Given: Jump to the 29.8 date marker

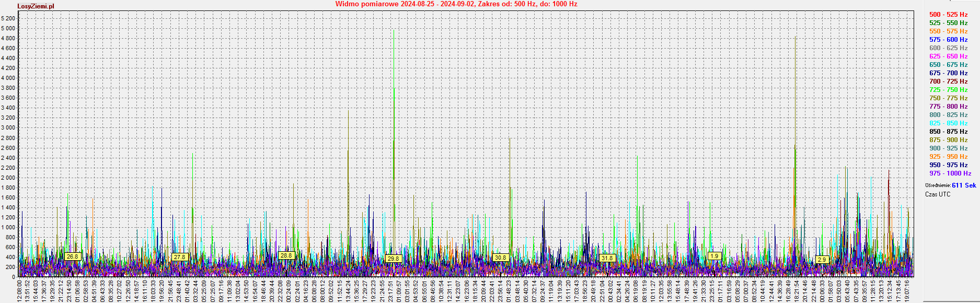Looking at the screenshot, I should (x=393, y=259).
